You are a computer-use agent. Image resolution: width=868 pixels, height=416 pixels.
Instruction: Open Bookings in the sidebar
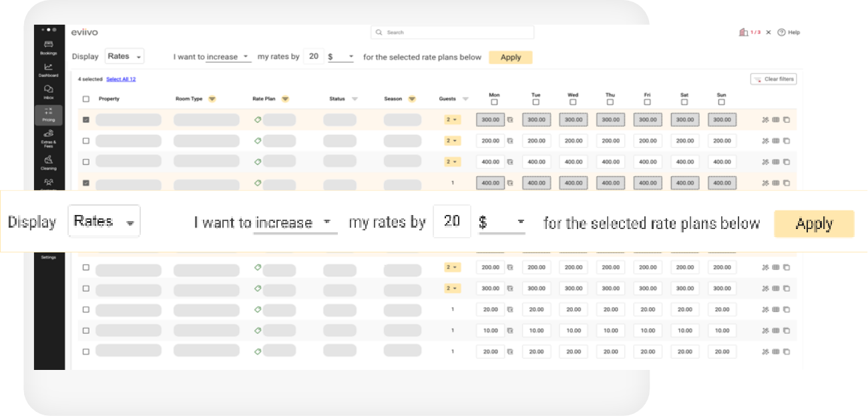[48, 45]
